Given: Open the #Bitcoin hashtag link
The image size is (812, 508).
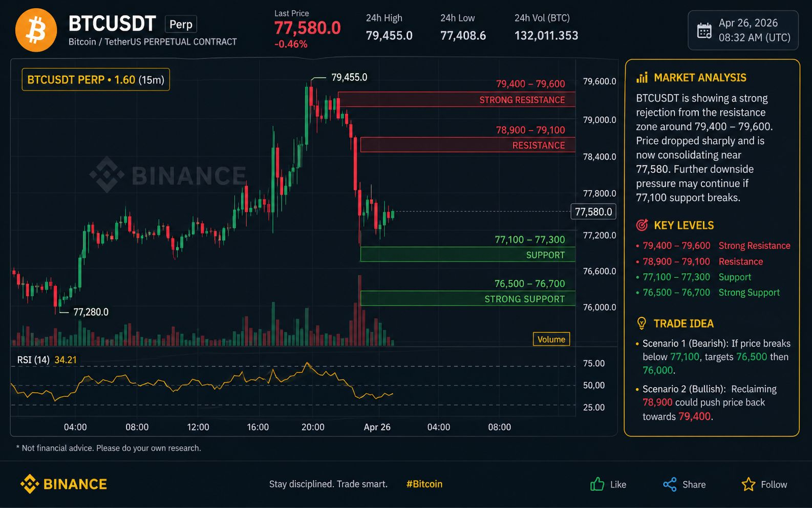Looking at the screenshot, I should [x=424, y=484].
